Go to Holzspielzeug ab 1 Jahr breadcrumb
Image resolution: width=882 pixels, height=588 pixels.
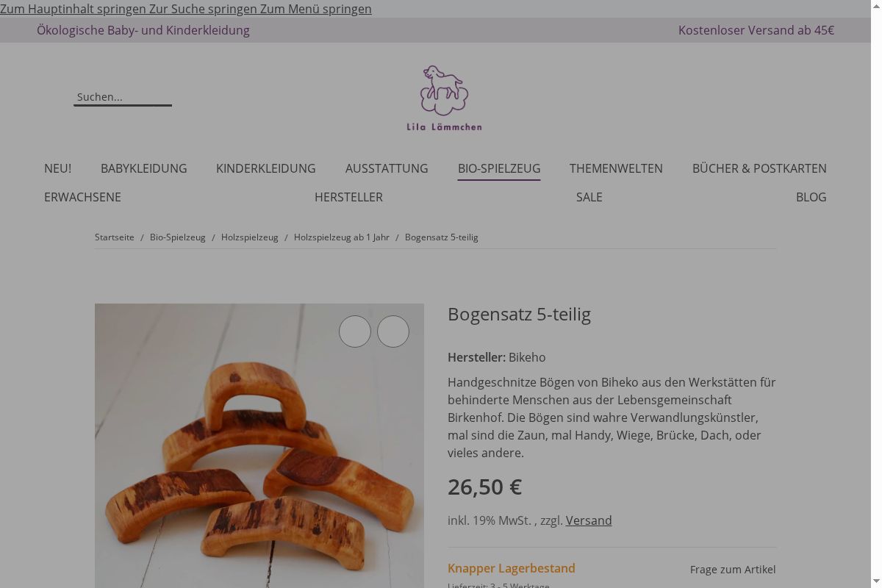point(342,237)
